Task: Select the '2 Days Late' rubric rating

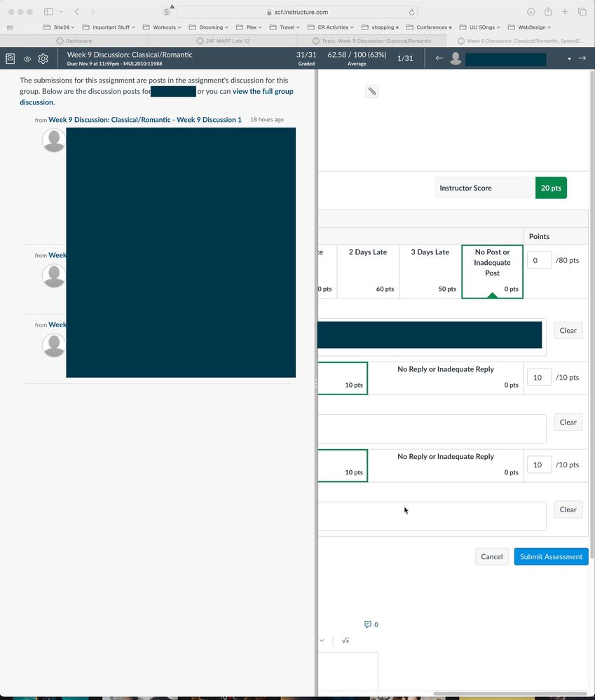Action: (x=368, y=271)
